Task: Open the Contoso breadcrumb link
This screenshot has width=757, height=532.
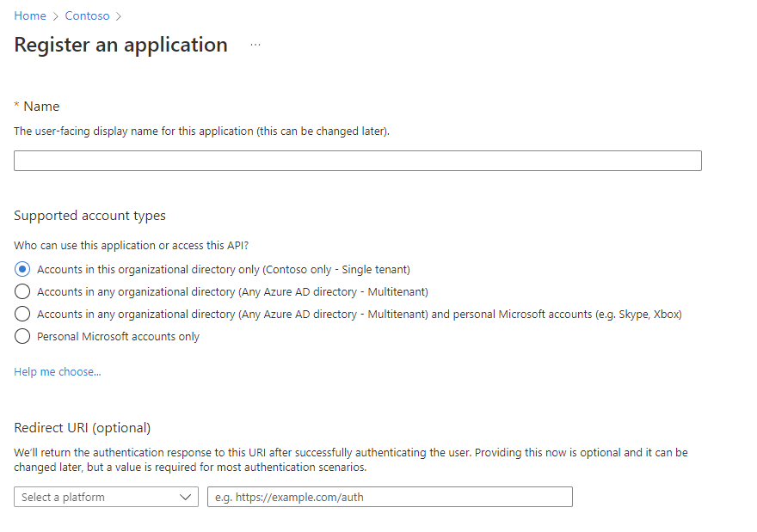Action: [87, 15]
